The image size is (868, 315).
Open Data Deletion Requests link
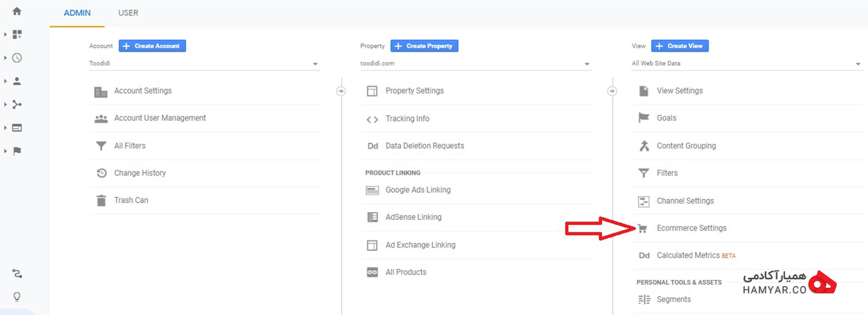(425, 146)
